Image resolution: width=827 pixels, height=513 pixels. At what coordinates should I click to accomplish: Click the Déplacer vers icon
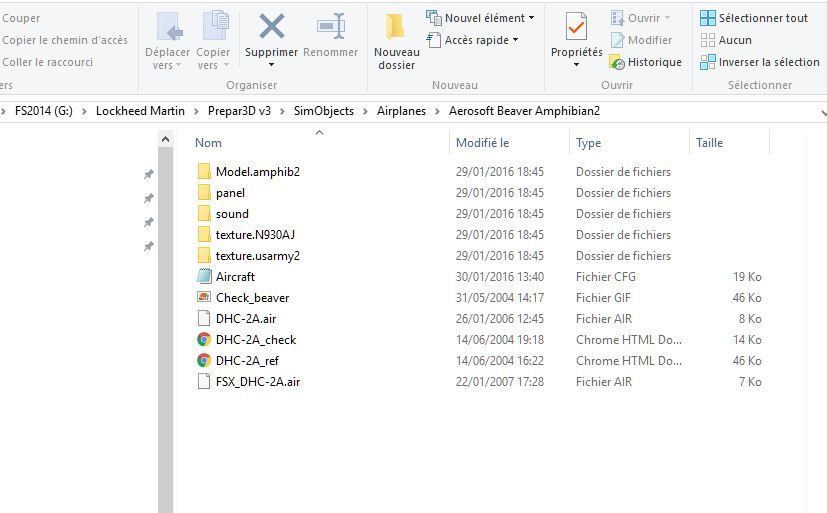pyautogui.click(x=170, y=26)
